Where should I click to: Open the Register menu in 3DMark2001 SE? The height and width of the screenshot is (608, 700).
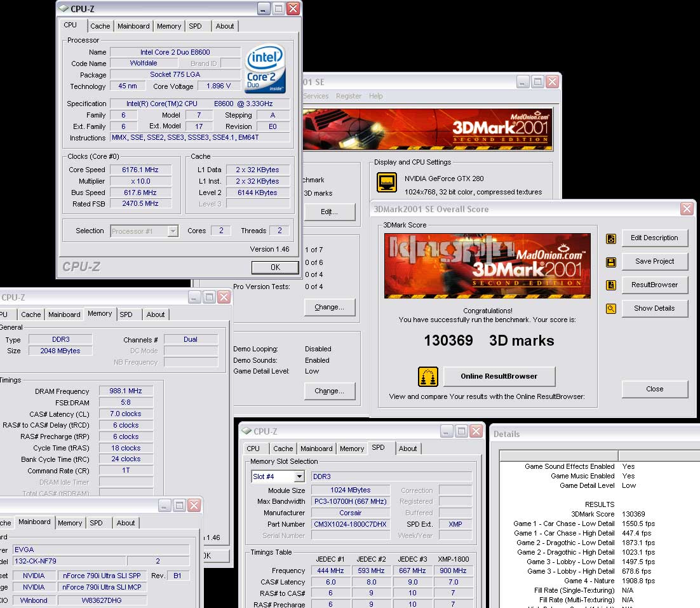[349, 96]
